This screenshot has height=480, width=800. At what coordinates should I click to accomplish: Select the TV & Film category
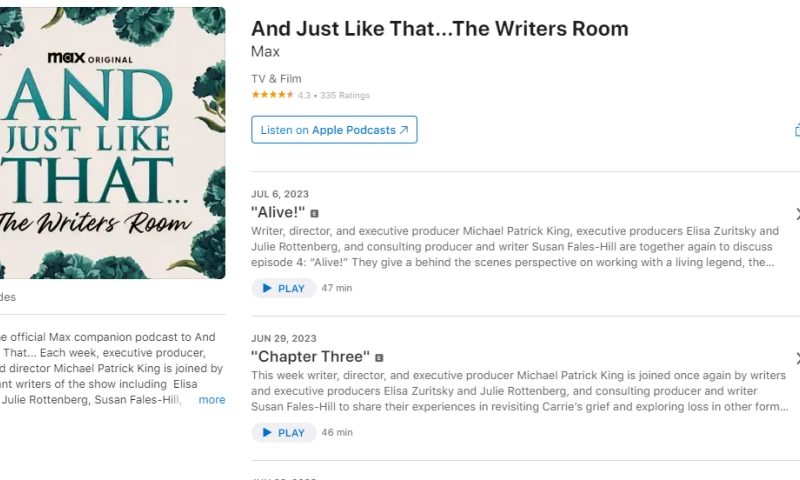tap(276, 79)
